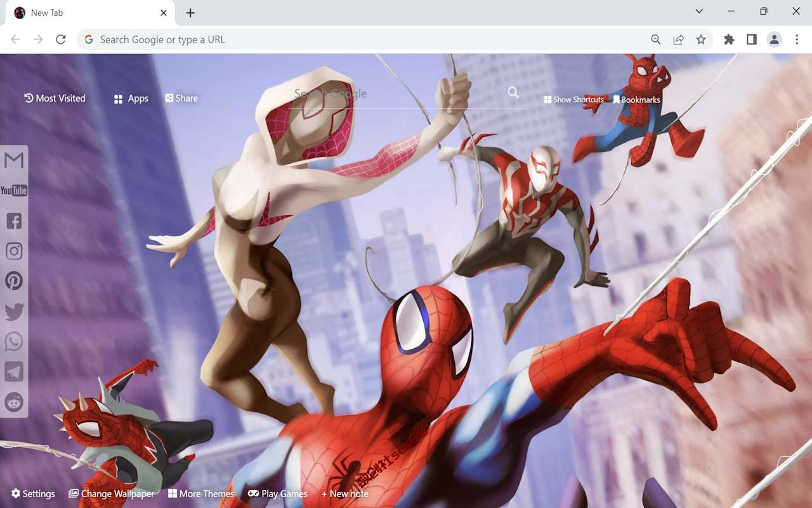Open Bookmarks panel

636,100
